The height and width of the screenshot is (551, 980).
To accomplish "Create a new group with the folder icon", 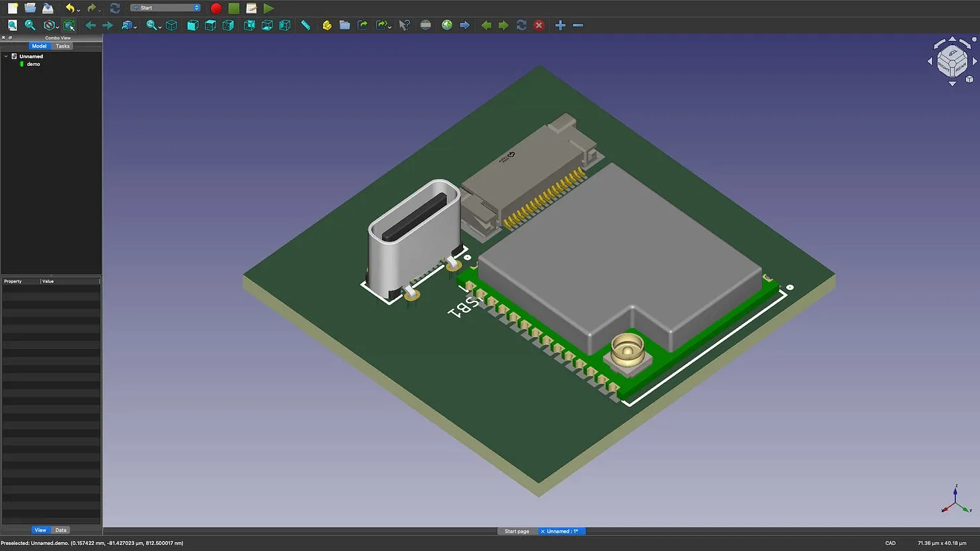I will click(x=345, y=25).
